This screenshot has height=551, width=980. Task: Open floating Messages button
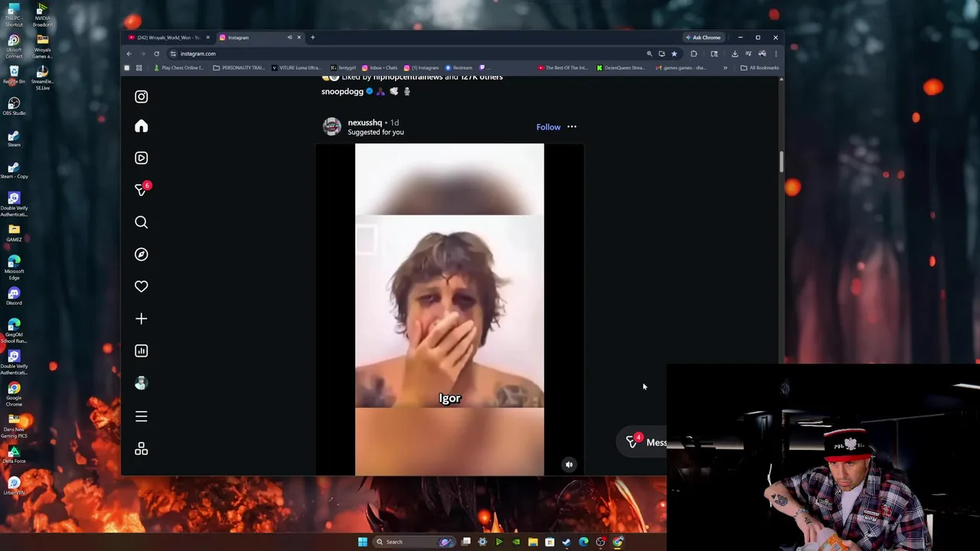pos(643,442)
